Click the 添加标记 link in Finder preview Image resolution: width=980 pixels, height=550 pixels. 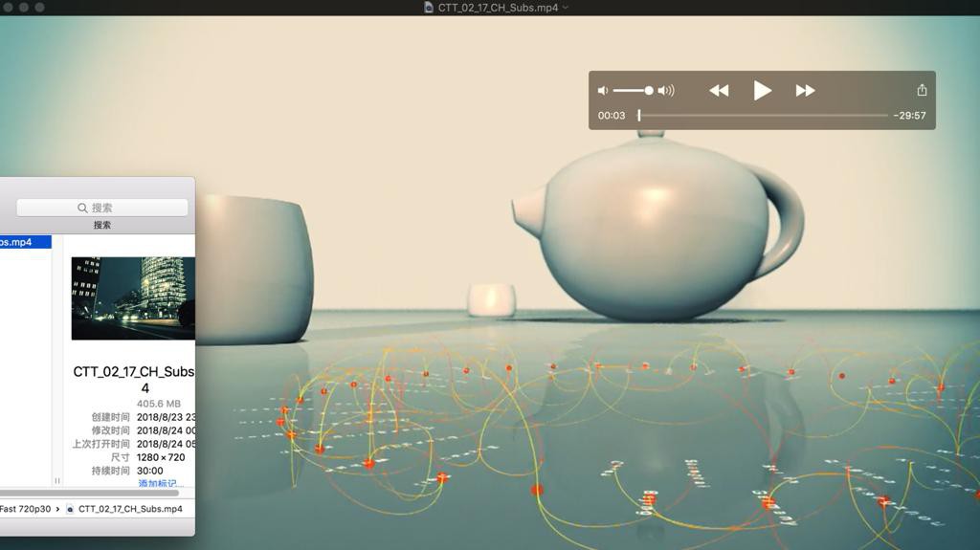coord(160,483)
